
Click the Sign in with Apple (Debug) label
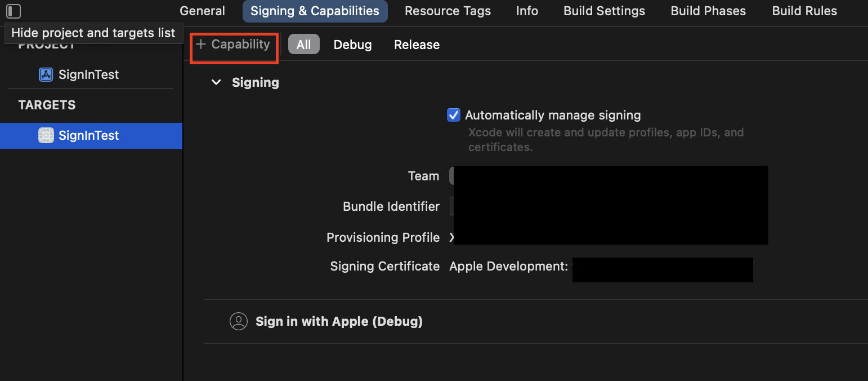tap(339, 321)
